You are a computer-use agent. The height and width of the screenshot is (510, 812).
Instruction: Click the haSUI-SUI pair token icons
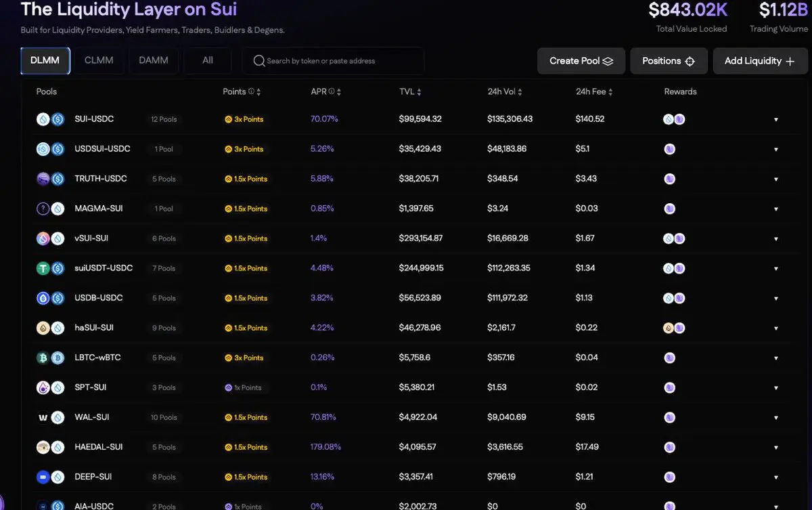50,328
